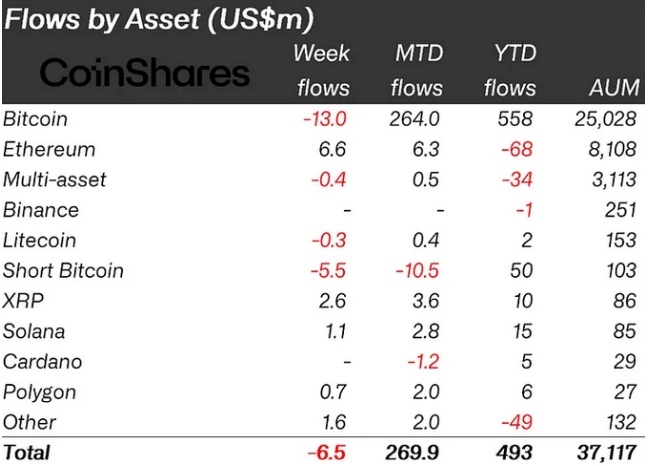Click Ethereum's YTD flow value -68

[x=519, y=149]
